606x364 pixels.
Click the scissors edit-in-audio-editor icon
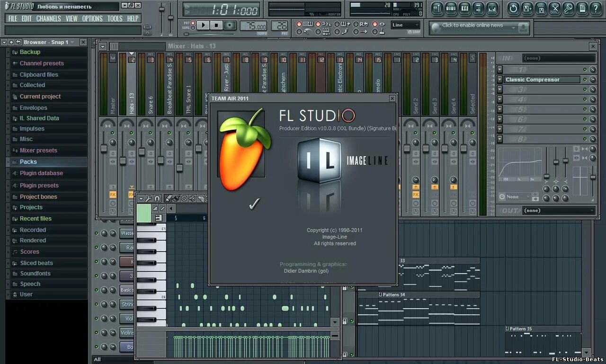pos(555,8)
